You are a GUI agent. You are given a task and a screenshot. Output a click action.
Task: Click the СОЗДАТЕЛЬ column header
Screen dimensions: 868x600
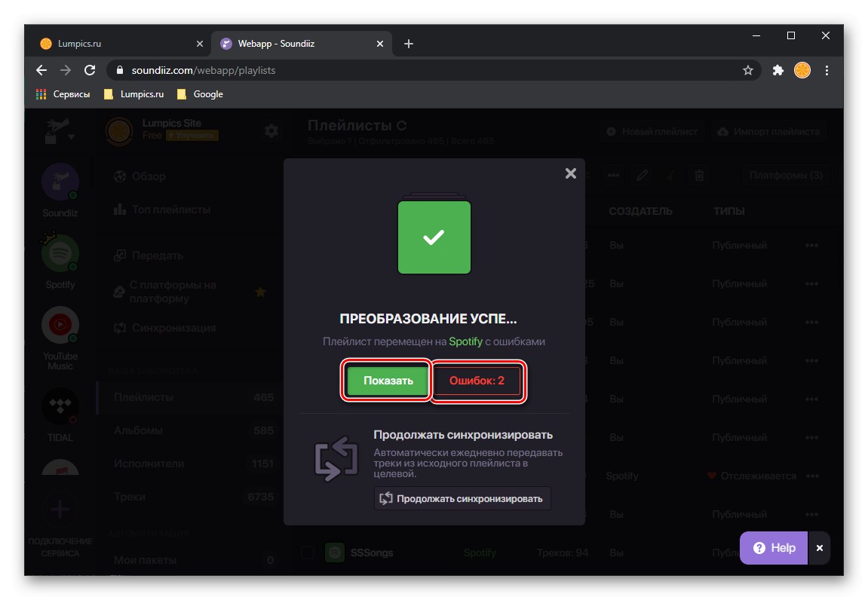coord(640,211)
